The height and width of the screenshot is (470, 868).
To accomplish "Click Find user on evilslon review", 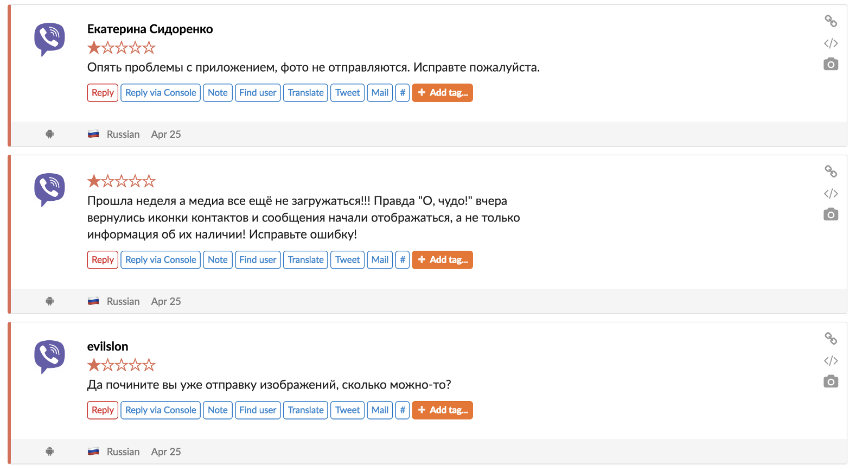I will tap(258, 410).
